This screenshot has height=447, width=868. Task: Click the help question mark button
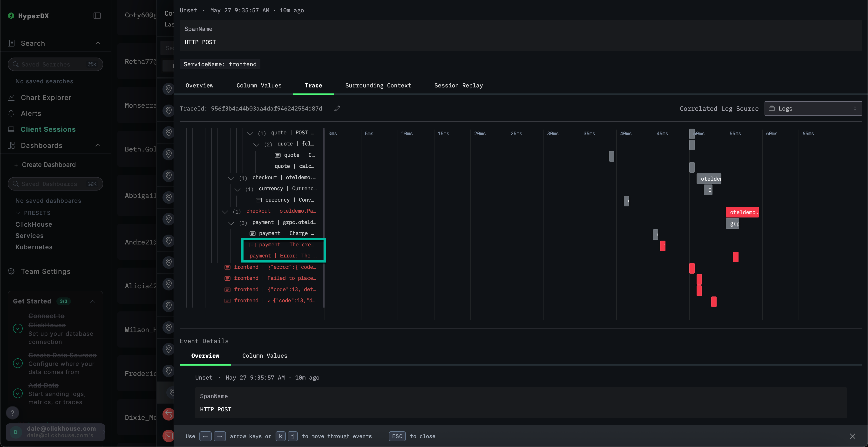coord(13,413)
